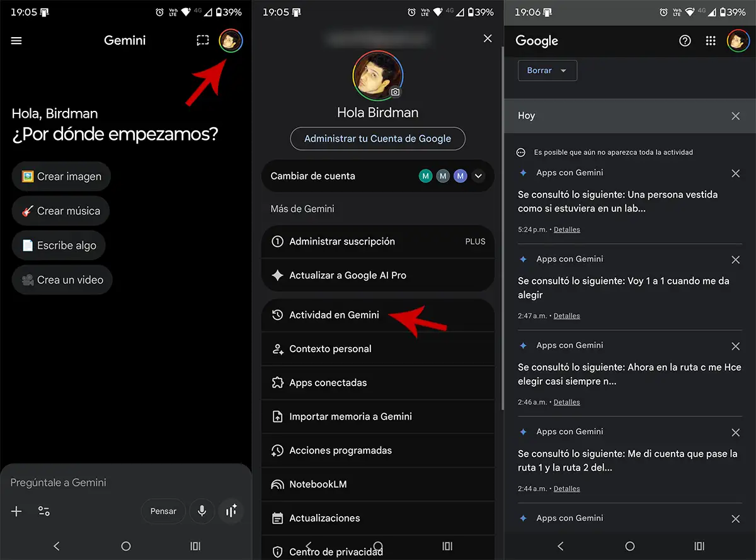Viewport: 756px width, 560px height.
Task: Tap the Crear imagen suggestion chip
Action: pyautogui.click(x=61, y=176)
